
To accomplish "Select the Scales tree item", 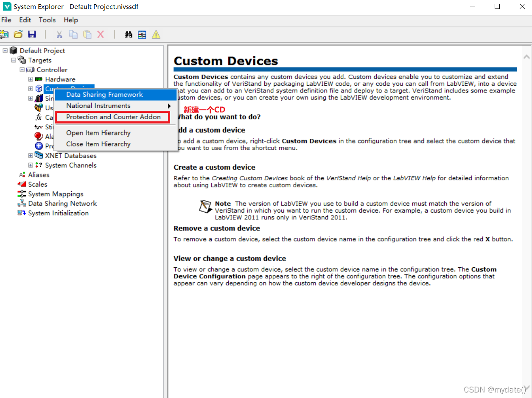I will (x=38, y=184).
